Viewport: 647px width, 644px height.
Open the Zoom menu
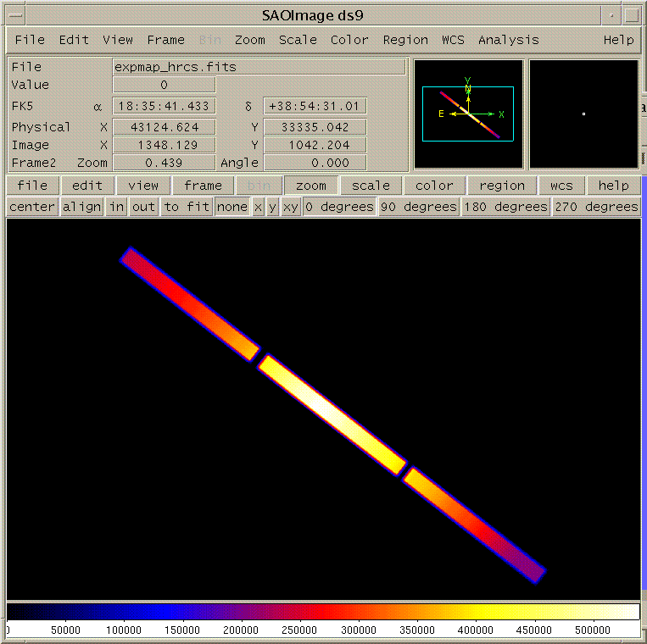click(250, 40)
